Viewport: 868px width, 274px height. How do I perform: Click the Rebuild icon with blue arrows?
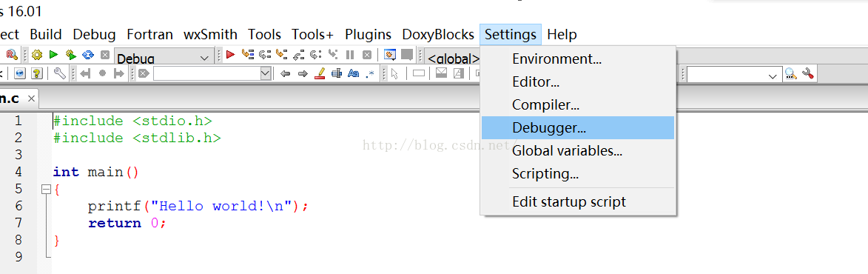point(88,55)
